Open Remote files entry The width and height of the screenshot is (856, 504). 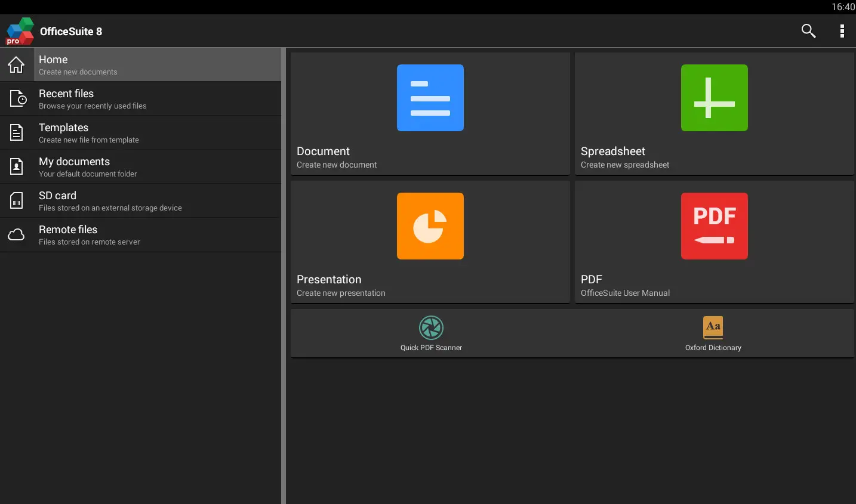click(140, 234)
